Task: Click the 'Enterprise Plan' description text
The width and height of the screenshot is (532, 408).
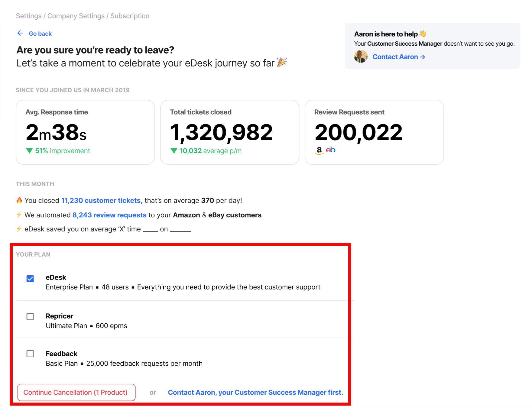Action: coord(183,287)
